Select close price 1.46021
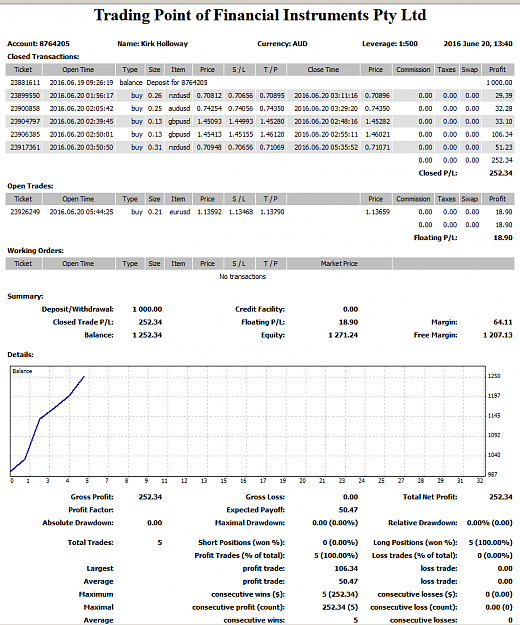Image resolution: width=520 pixels, height=625 pixels. point(377,134)
